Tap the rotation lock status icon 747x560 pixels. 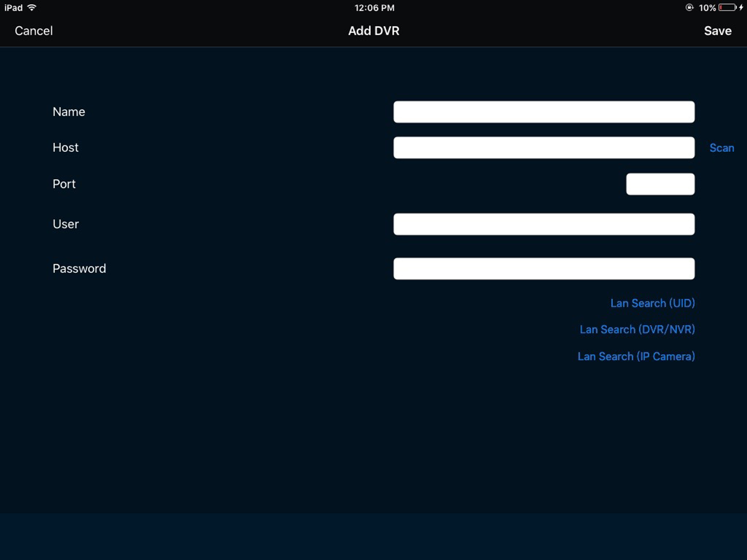(689, 7)
